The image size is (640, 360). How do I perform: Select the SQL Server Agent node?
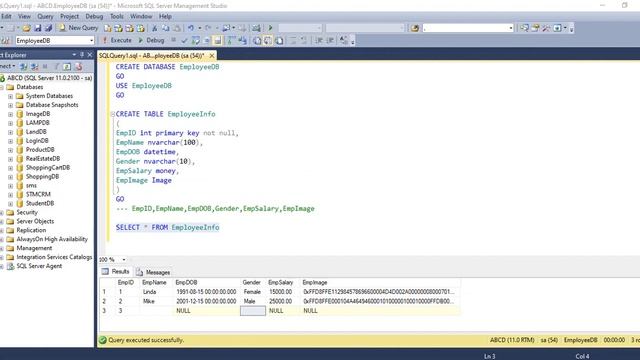[39, 266]
